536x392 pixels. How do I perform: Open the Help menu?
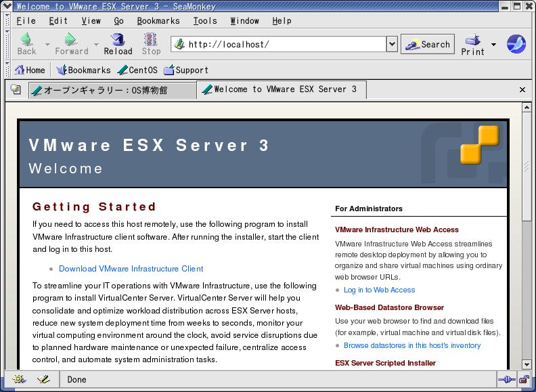point(282,21)
